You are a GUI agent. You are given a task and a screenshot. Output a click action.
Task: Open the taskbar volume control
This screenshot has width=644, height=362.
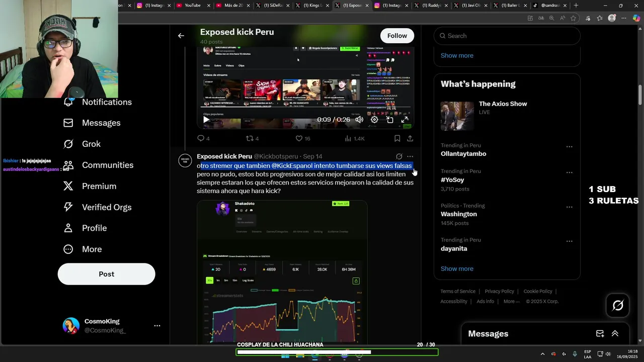(x=608, y=354)
